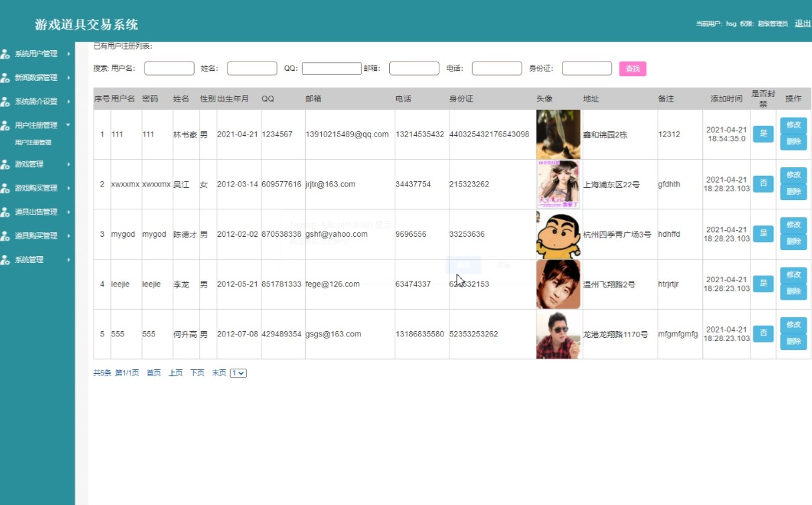This screenshot has height=505, width=812.
Task: Click the icon next to 系统管理
Action: 5,260
